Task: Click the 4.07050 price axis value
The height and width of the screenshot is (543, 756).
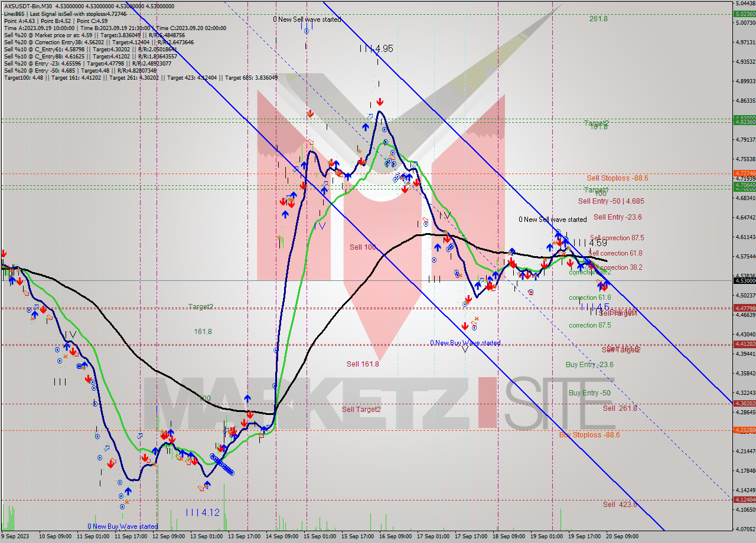Action: tap(745, 529)
